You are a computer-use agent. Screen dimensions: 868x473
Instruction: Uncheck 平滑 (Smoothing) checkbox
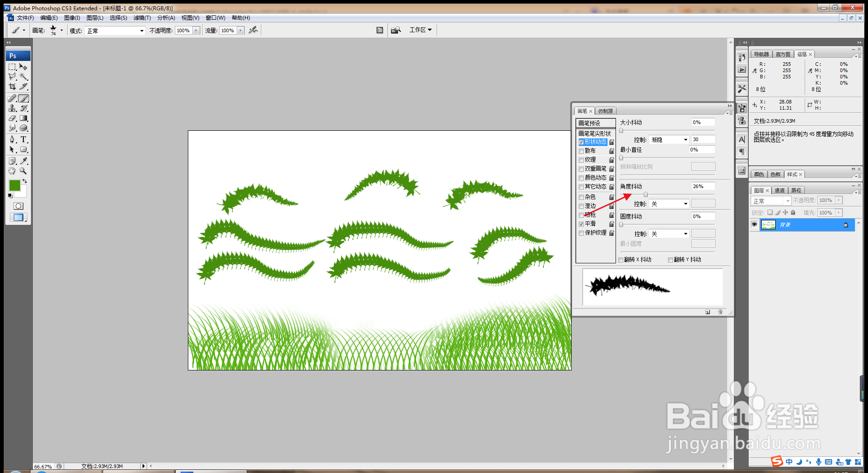pos(582,224)
